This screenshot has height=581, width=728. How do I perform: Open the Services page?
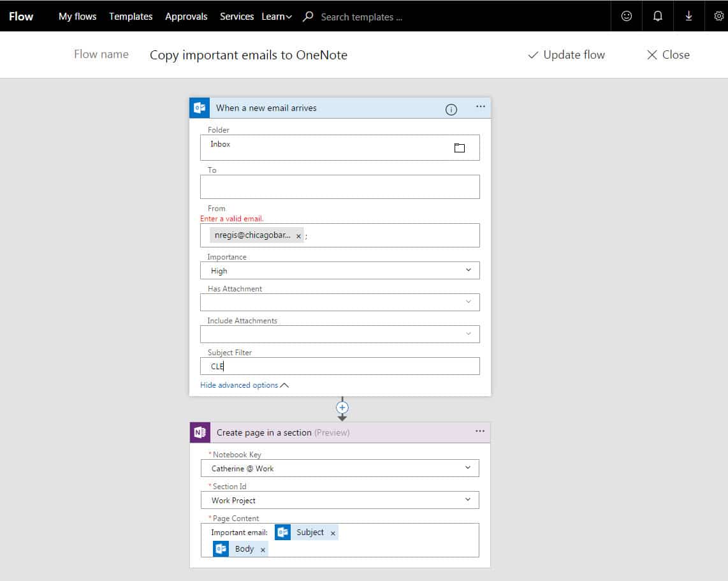click(237, 16)
